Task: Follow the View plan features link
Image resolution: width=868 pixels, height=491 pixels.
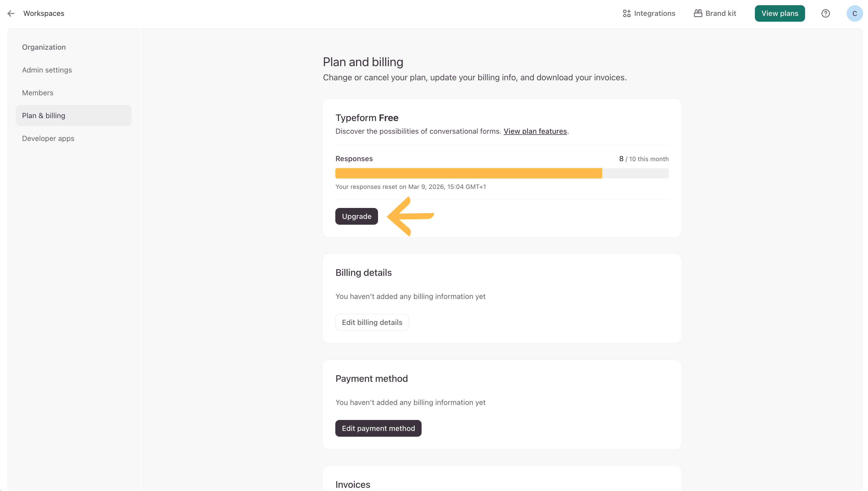Action: 535,131
